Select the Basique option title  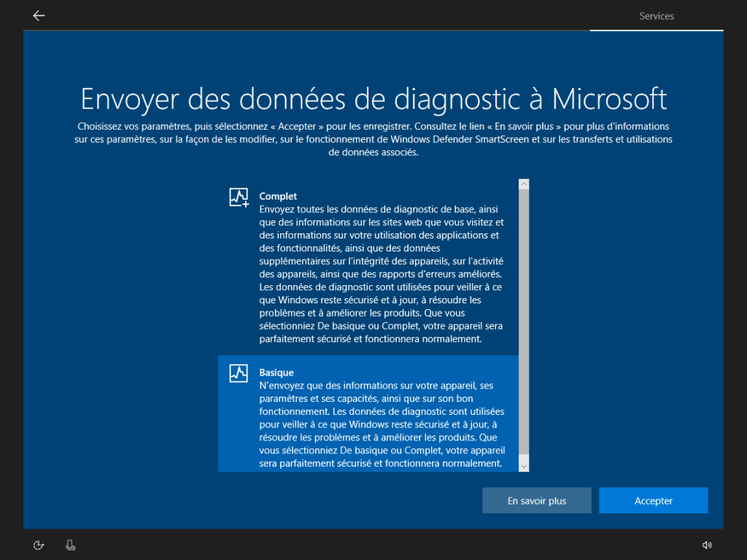[276, 373]
